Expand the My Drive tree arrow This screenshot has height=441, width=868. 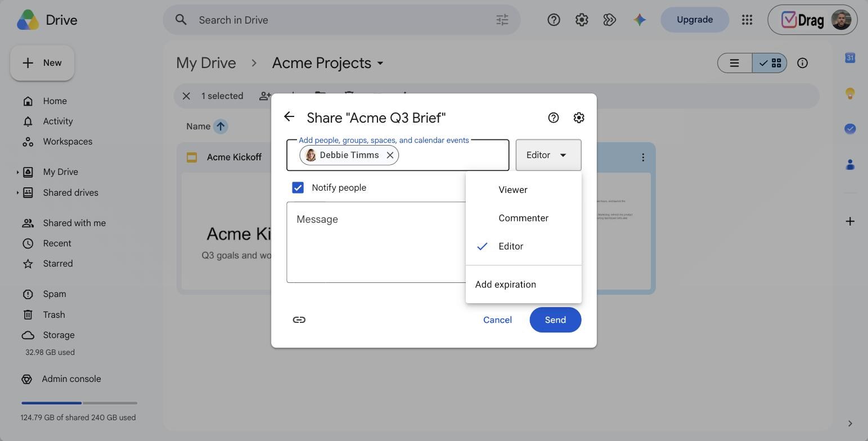pos(17,172)
